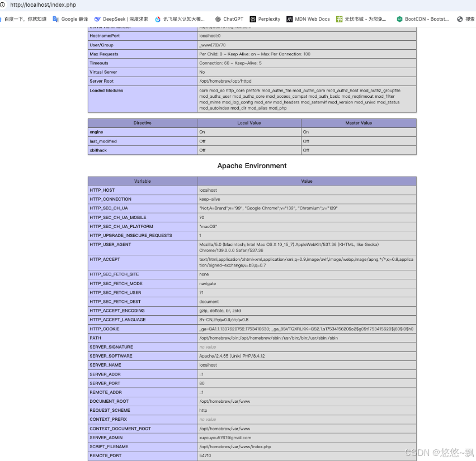The height and width of the screenshot is (461, 476).
Task: Open the Google 翻译 bookmark icon
Action: click(56, 19)
